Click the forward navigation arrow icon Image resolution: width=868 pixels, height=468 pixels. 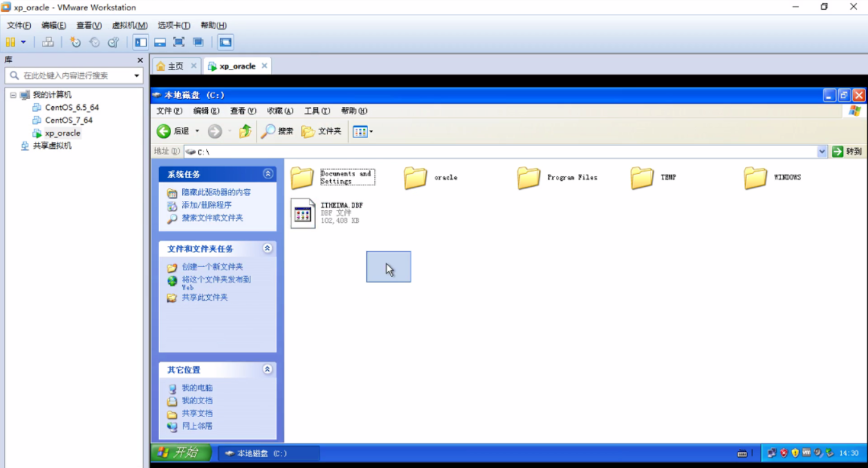[214, 131]
